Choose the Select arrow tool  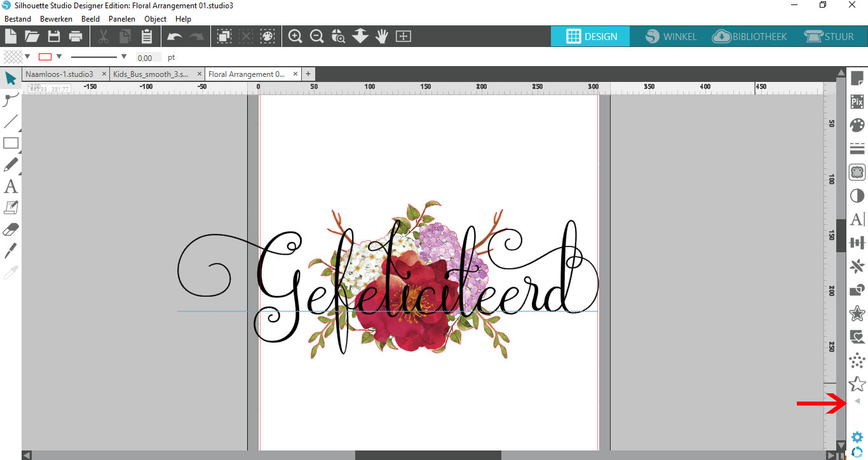point(11,79)
